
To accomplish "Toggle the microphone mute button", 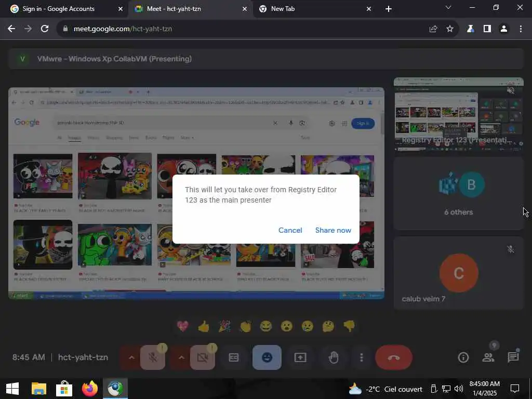I will (153, 357).
